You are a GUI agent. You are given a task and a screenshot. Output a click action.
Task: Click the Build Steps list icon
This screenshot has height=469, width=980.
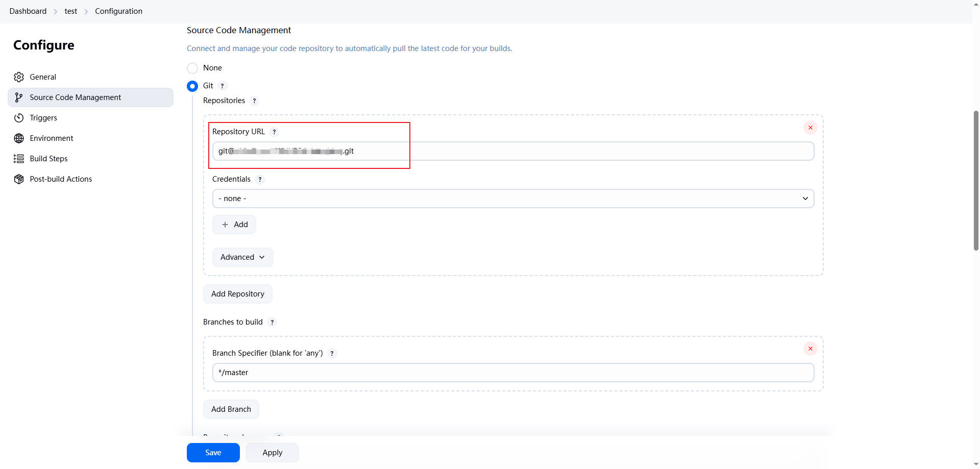coord(19,159)
